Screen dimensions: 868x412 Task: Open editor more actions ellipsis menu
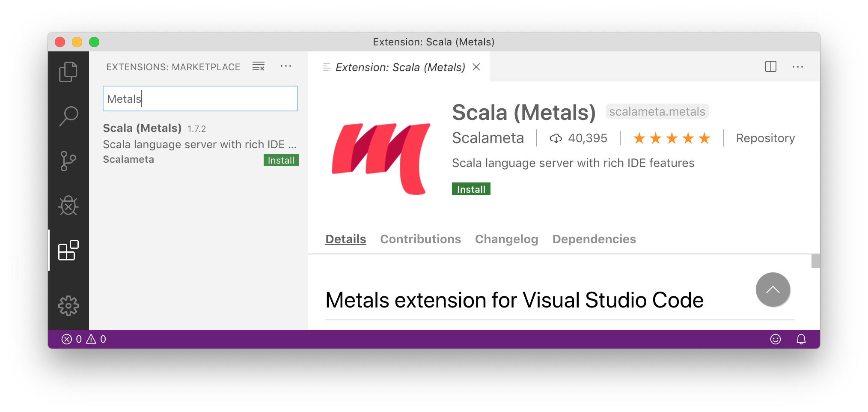point(798,67)
